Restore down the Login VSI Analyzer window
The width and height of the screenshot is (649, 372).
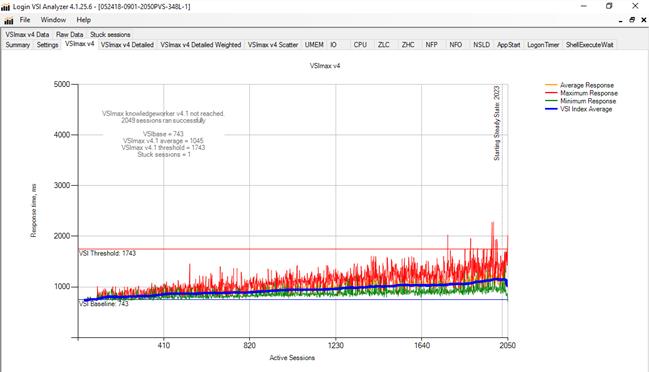point(609,6)
